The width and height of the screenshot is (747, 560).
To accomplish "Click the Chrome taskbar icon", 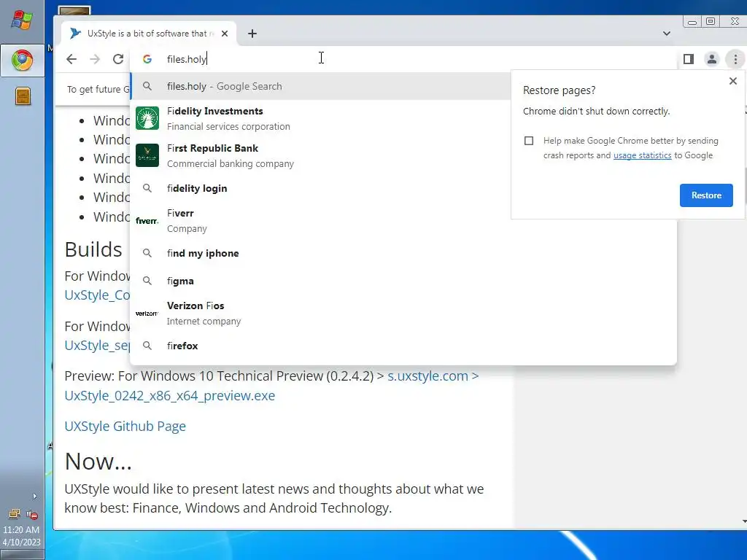I will tap(22, 61).
